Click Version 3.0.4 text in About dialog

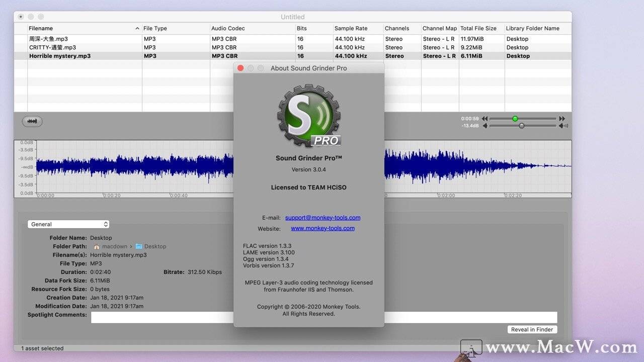[x=309, y=169]
